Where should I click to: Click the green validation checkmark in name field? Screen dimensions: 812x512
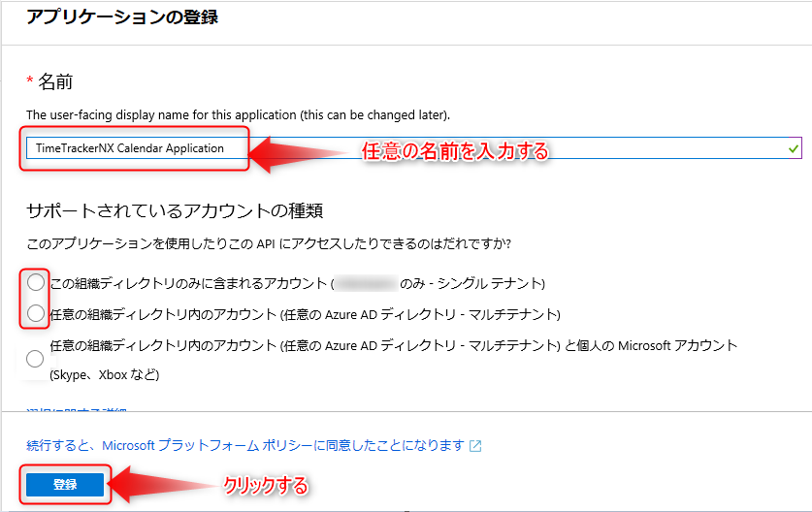point(794,148)
